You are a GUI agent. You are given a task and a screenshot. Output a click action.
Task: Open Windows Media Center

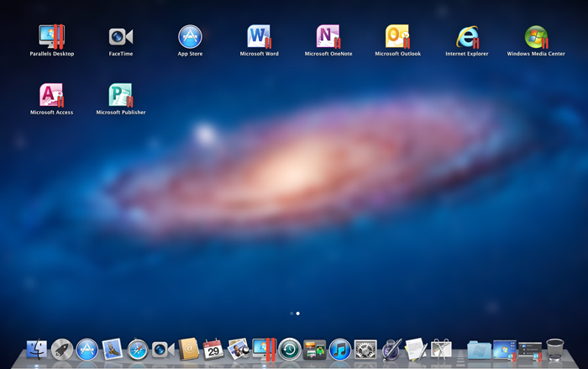[536, 37]
